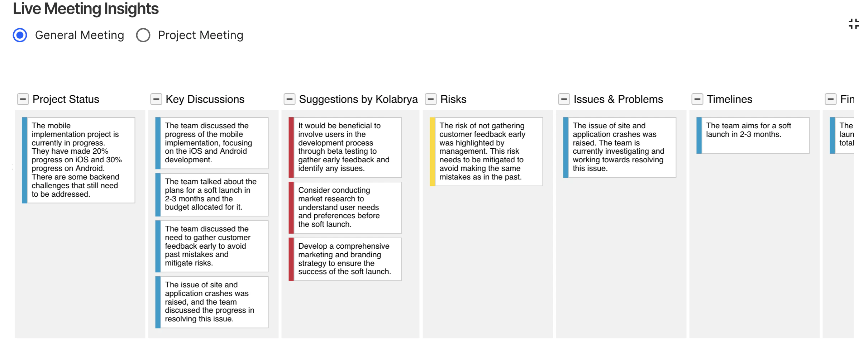Image resolution: width=868 pixels, height=349 pixels.
Task: Select the Project Meeting radio button
Action: (x=143, y=35)
